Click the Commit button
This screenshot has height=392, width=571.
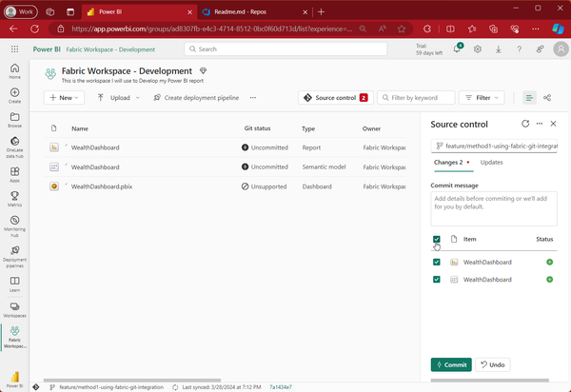[x=451, y=364]
